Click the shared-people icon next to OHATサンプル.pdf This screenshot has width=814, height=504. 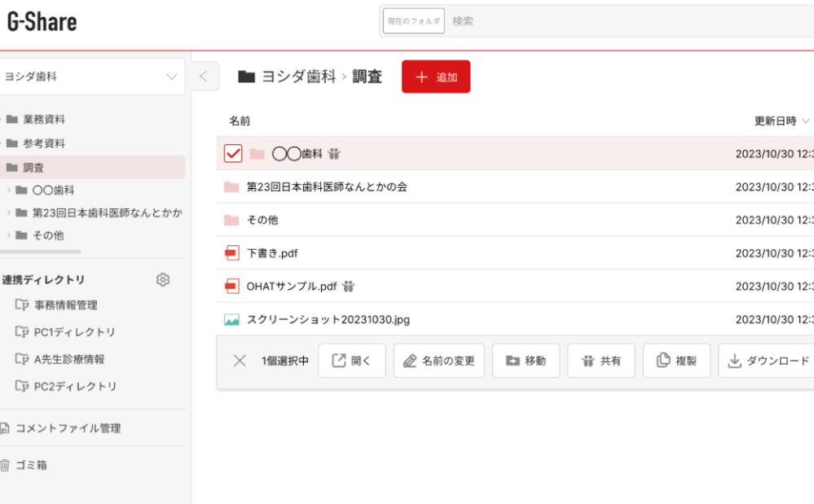(349, 287)
